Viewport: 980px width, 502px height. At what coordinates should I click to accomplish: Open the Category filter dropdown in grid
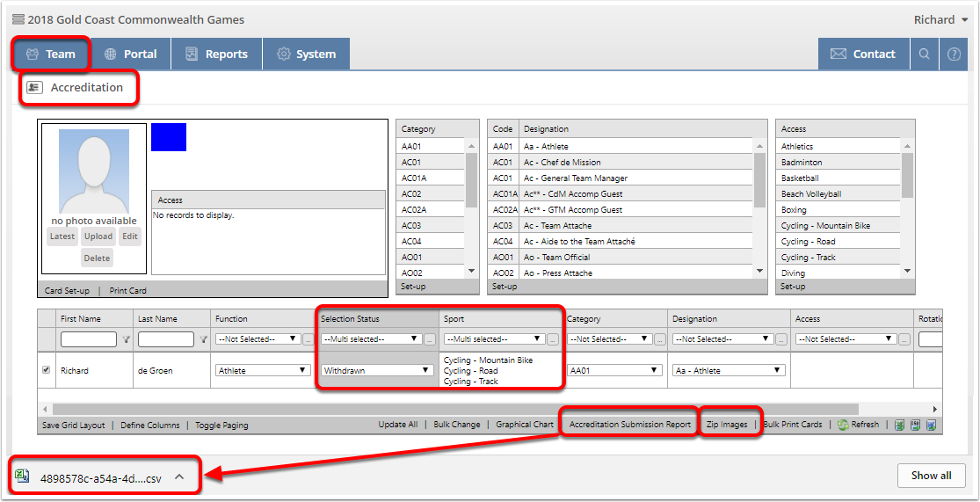pyautogui.click(x=609, y=338)
